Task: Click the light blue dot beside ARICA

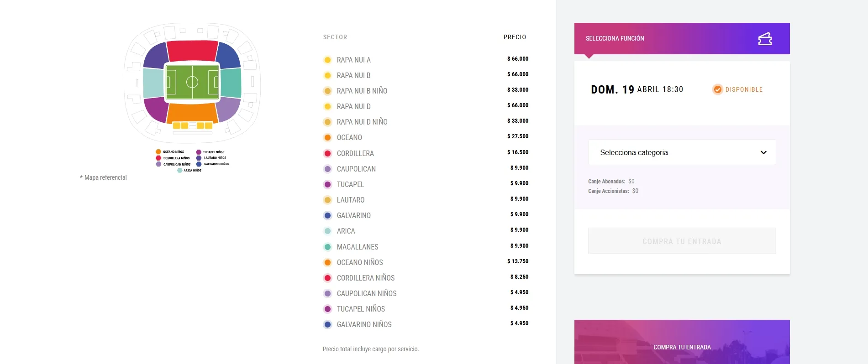Action: [x=327, y=231]
